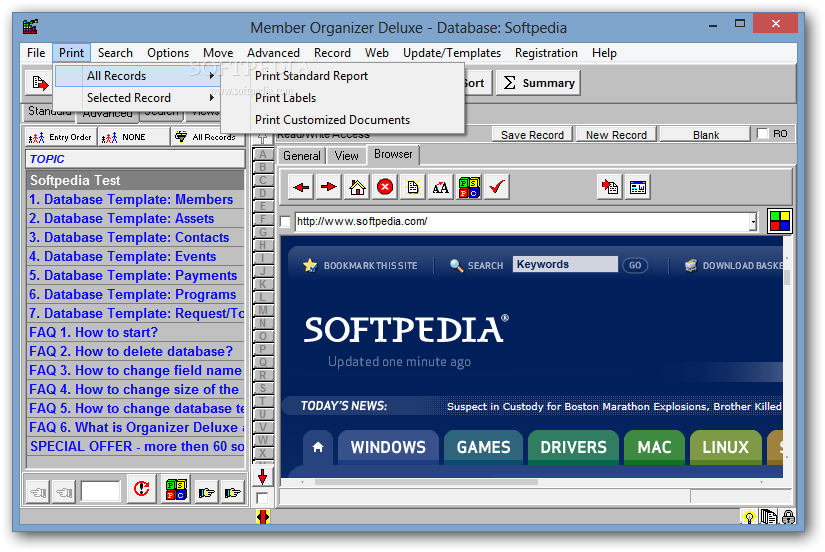Switch to the View tab
The image size is (825, 552).
click(x=346, y=156)
